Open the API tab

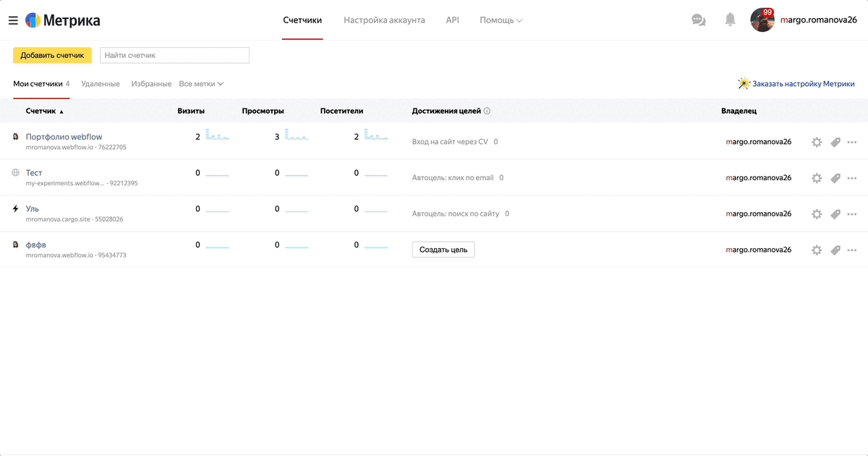pyautogui.click(x=452, y=20)
